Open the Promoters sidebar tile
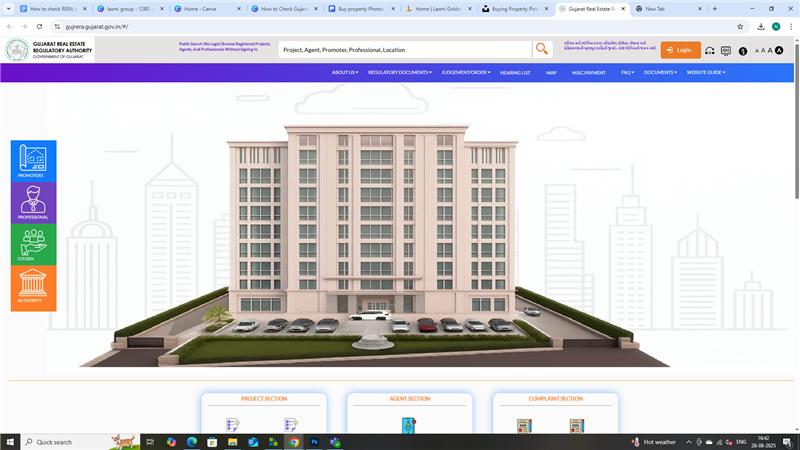 point(33,162)
